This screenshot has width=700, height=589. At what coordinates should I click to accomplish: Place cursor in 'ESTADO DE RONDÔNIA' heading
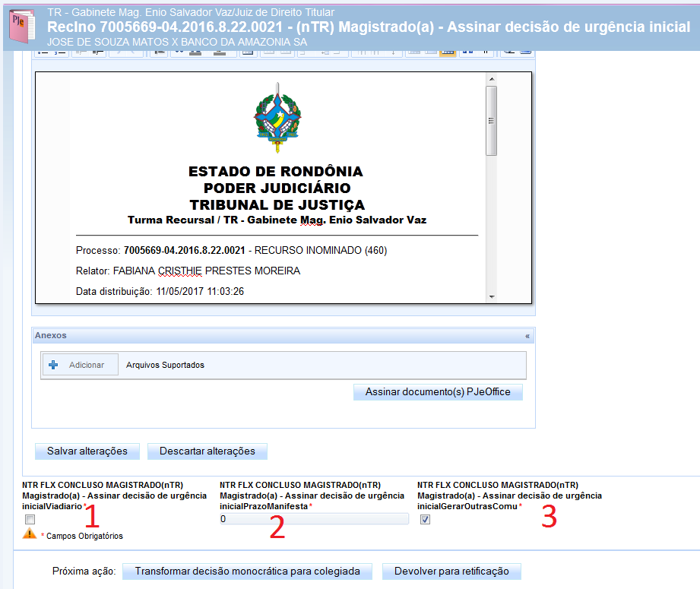[x=276, y=172]
